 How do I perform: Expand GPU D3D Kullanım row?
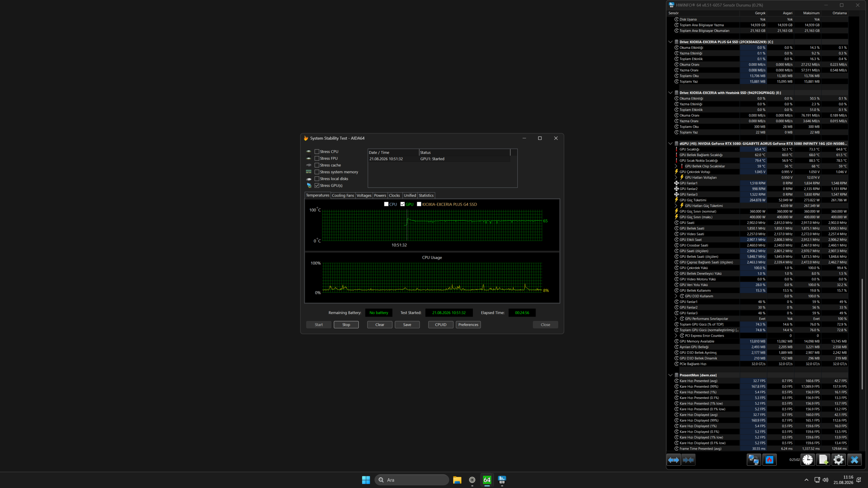676,296
